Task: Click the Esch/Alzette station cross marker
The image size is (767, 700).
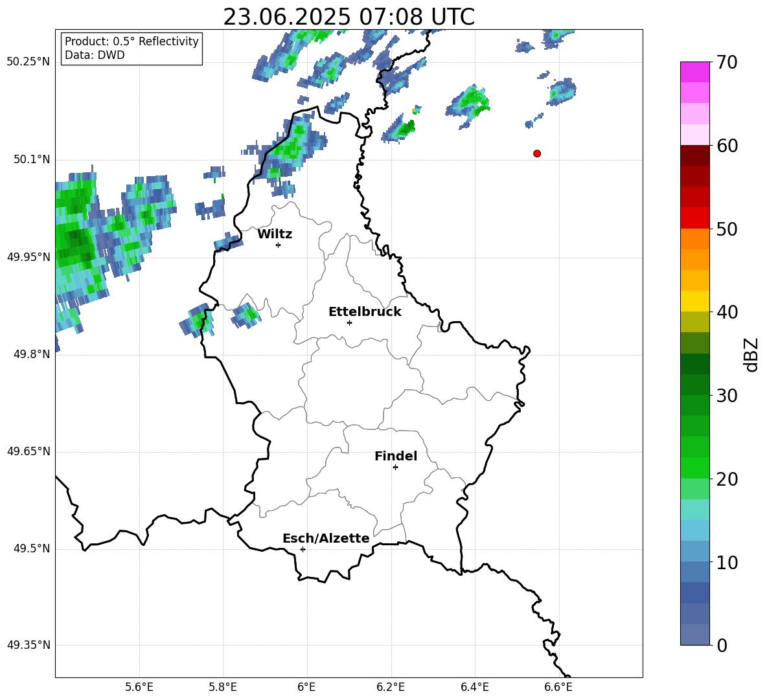Action: click(303, 549)
